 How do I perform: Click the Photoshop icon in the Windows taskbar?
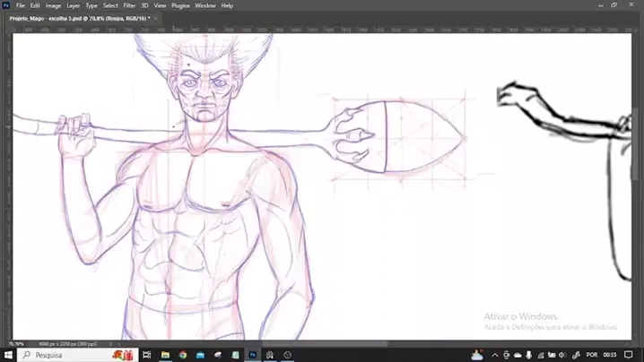(x=254, y=355)
